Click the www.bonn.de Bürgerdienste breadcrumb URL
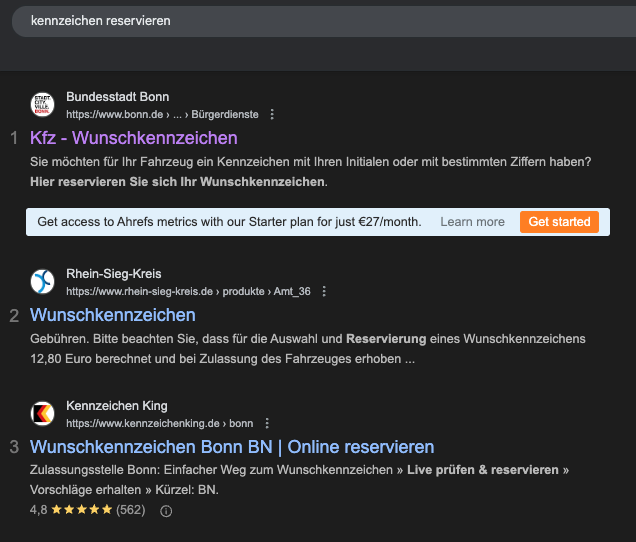 (x=162, y=115)
